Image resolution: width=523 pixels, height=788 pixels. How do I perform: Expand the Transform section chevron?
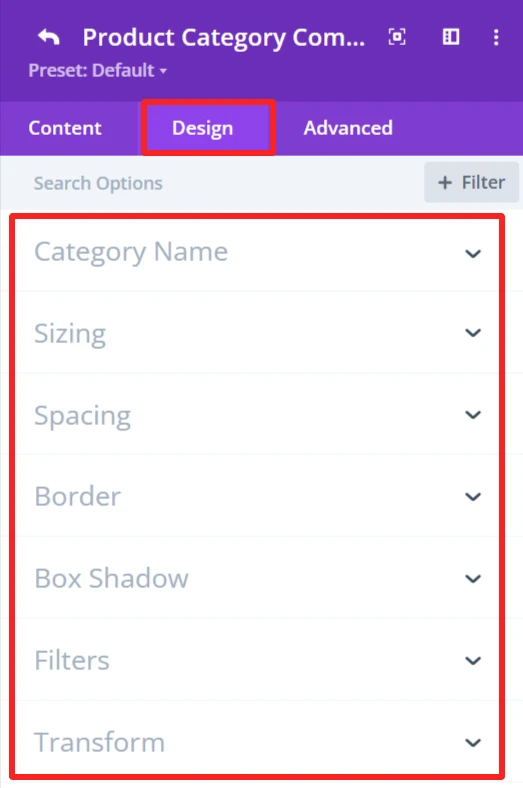[x=473, y=742]
